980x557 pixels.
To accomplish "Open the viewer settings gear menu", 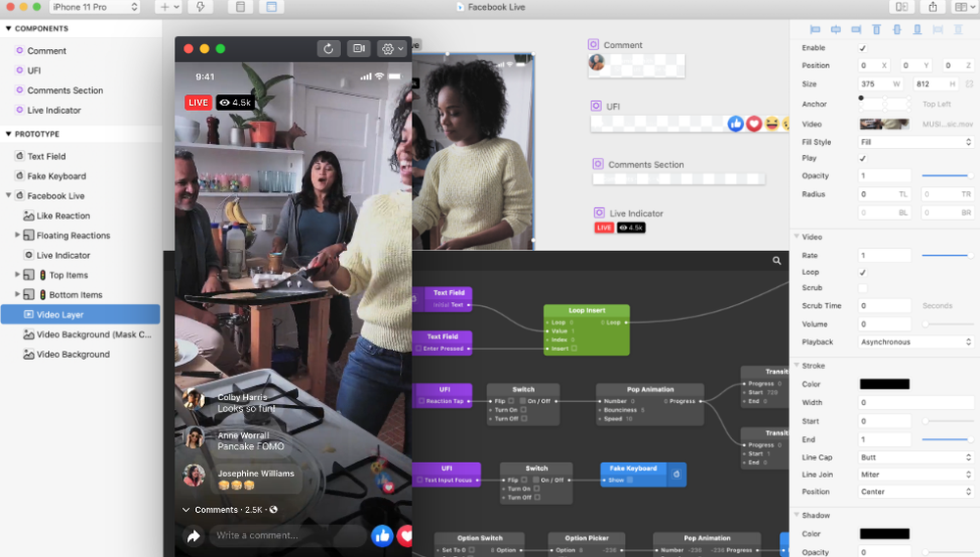I will tap(392, 49).
